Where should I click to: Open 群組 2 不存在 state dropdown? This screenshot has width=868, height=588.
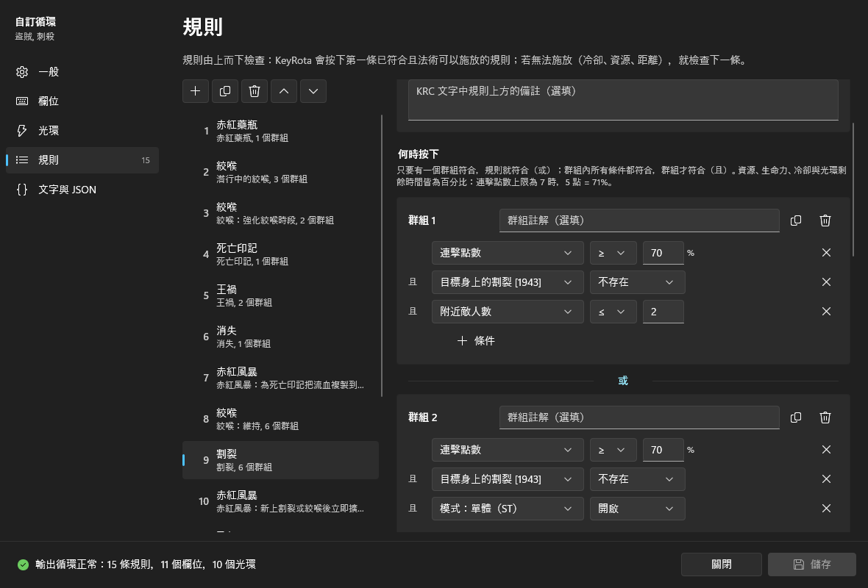(x=637, y=479)
